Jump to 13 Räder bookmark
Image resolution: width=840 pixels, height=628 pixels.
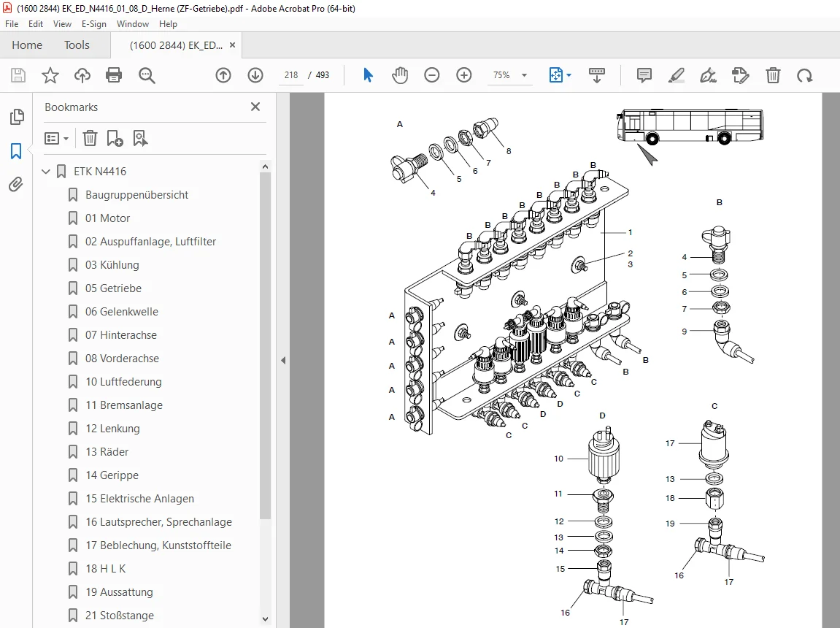(107, 452)
